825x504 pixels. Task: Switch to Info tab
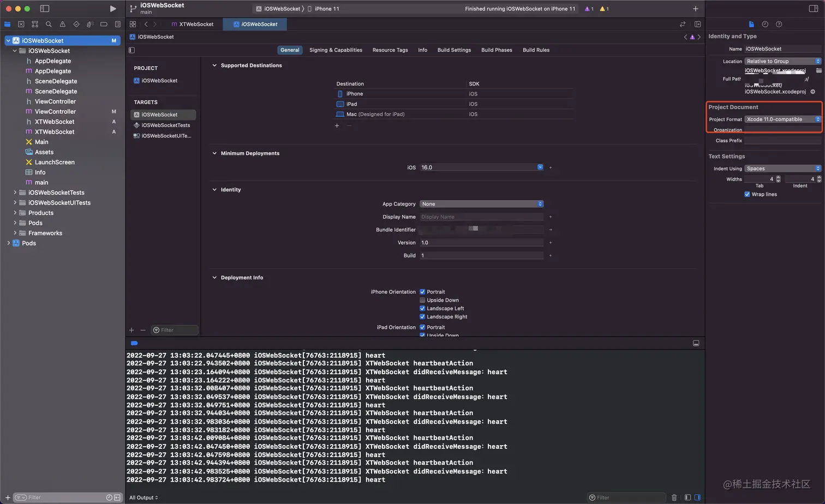(422, 50)
